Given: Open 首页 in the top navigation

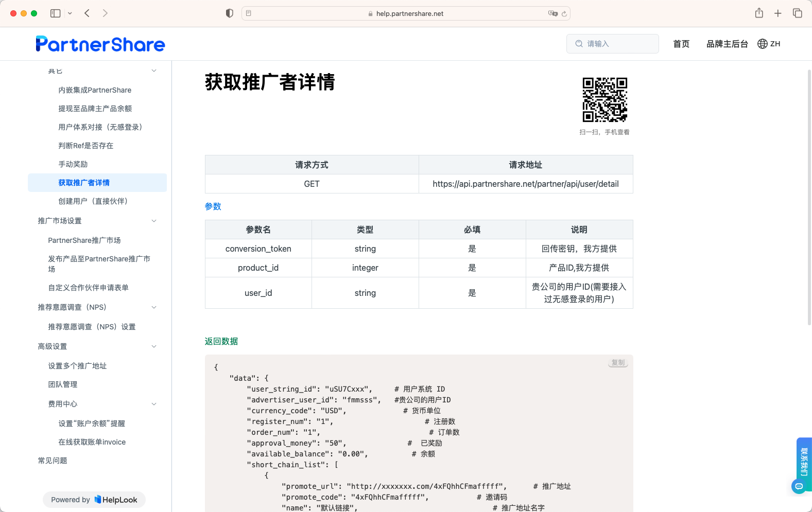Looking at the screenshot, I should click(681, 44).
